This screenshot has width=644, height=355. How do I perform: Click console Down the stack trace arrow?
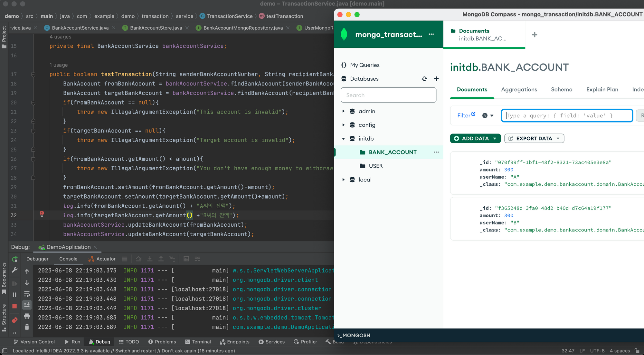27,283
